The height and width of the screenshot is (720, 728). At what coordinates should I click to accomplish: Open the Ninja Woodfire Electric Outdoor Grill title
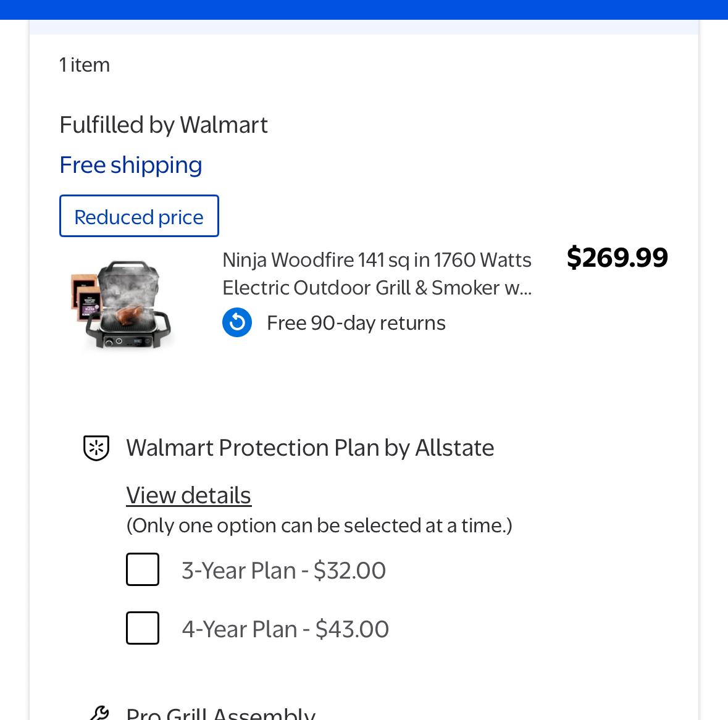point(377,274)
